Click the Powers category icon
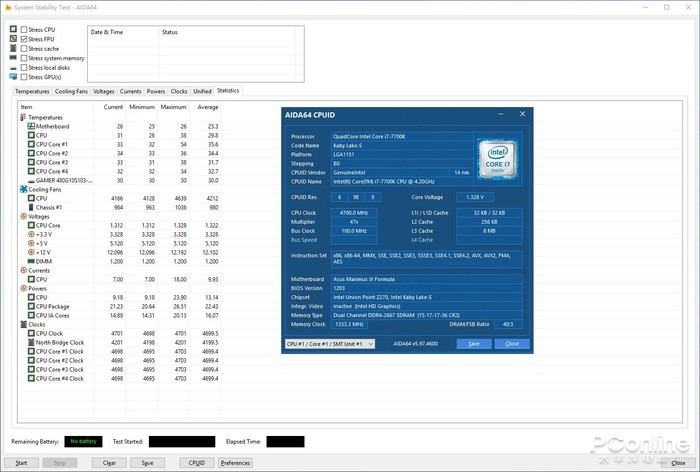The height and width of the screenshot is (472, 700). (23, 288)
